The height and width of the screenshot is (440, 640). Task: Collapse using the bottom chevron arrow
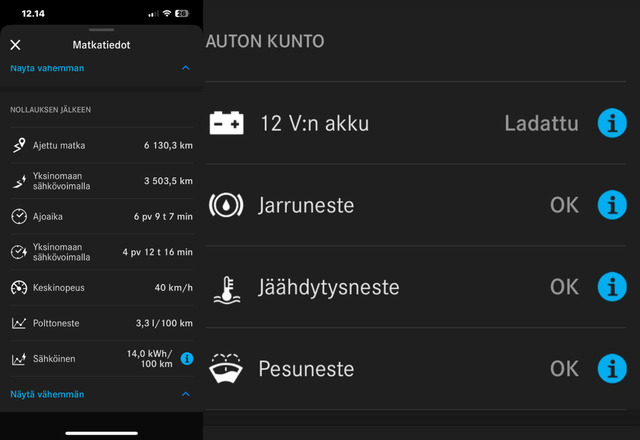point(186,394)
